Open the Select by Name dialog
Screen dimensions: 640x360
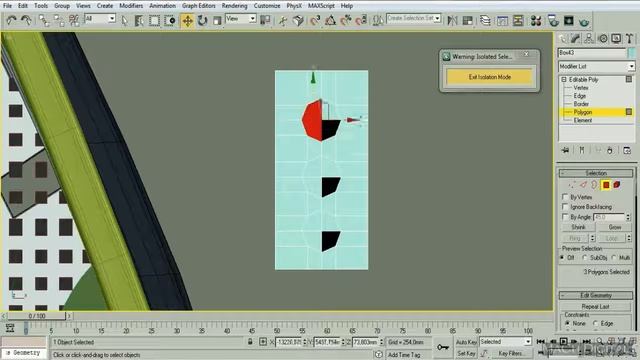point(139,20)
